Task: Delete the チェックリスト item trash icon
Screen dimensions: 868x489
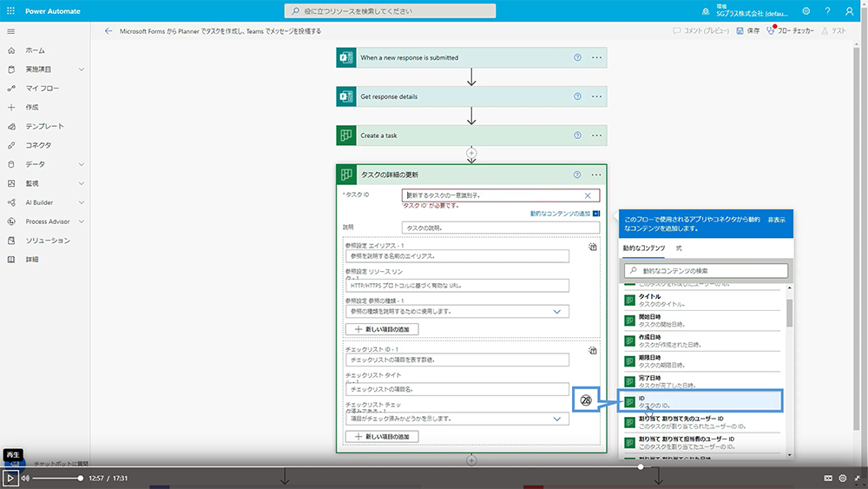Action: click(x=592, y=351)
